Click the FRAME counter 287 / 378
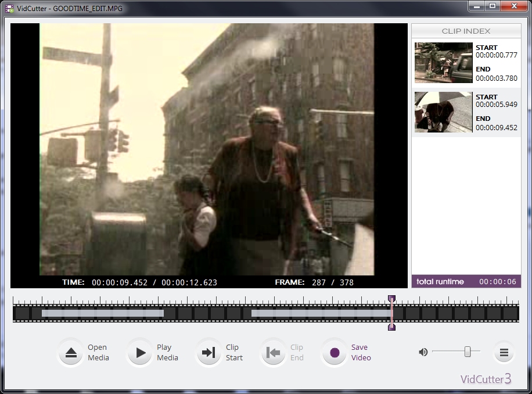The width and height of the screenshot is (532, 394). (332, 282)
